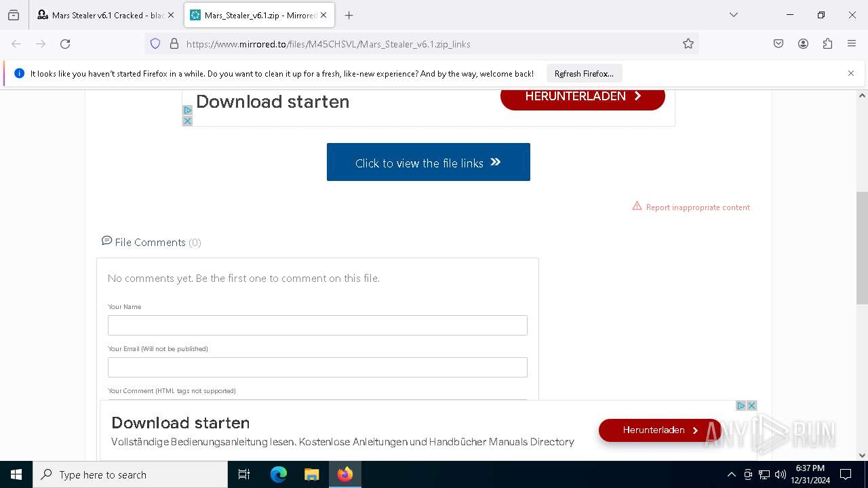
Task: Close the top Download starten ad
Action: (187, 121)
